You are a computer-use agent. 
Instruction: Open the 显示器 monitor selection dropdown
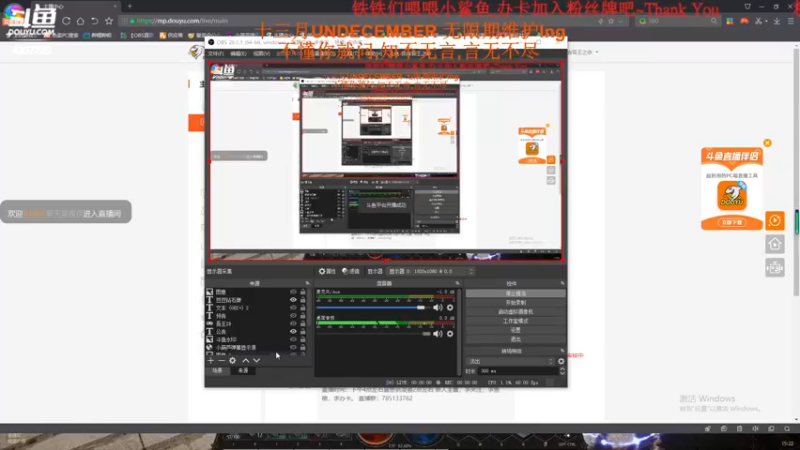pos(431,271)
